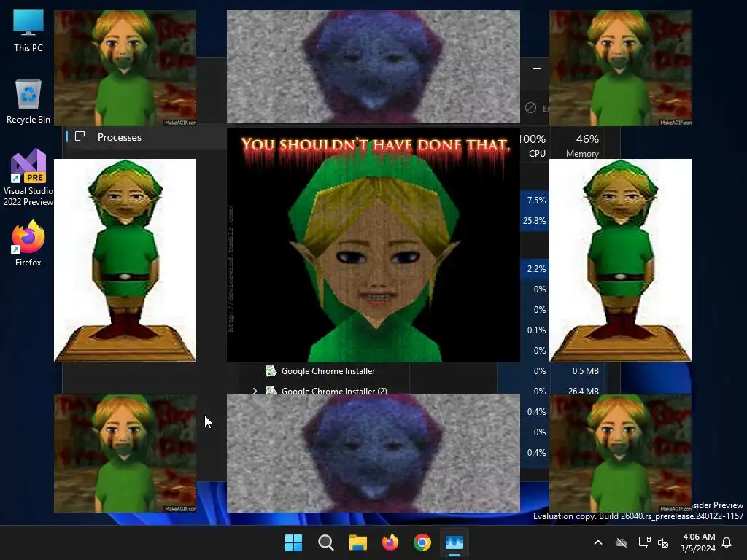Viewport: 747px width, 560px height.
Task: Select Visual Studio 2022 Preview shortcut
Action: pos(28,178)
